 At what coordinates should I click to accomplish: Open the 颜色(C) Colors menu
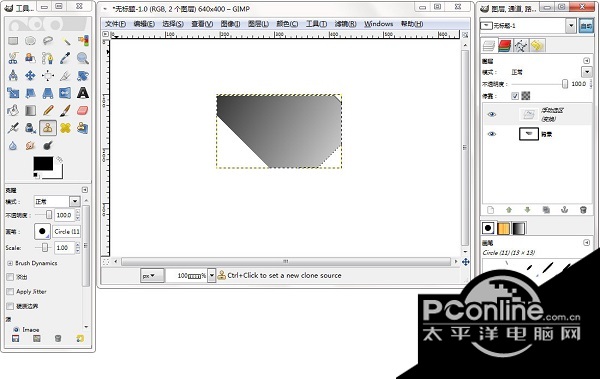[287, 24]
